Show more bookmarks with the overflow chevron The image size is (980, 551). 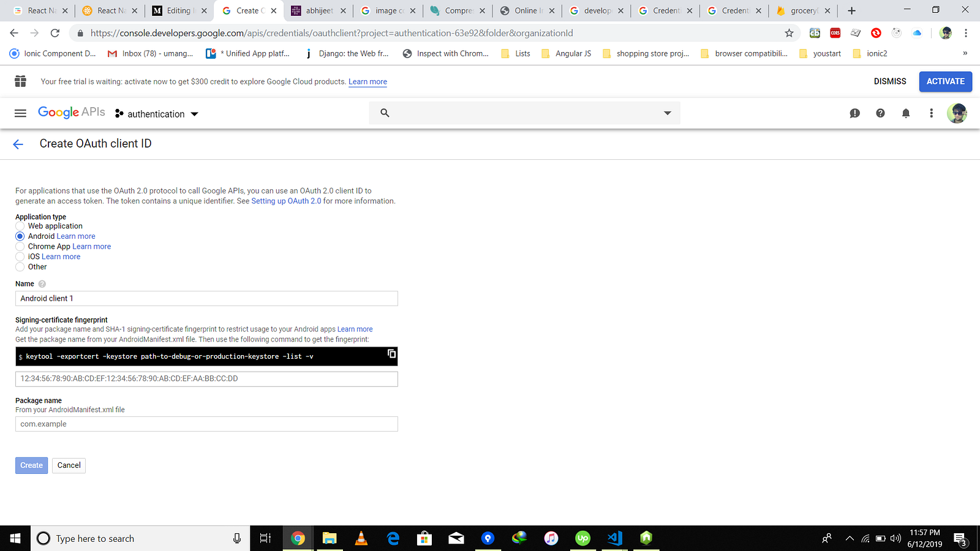(x=965, y=53)
